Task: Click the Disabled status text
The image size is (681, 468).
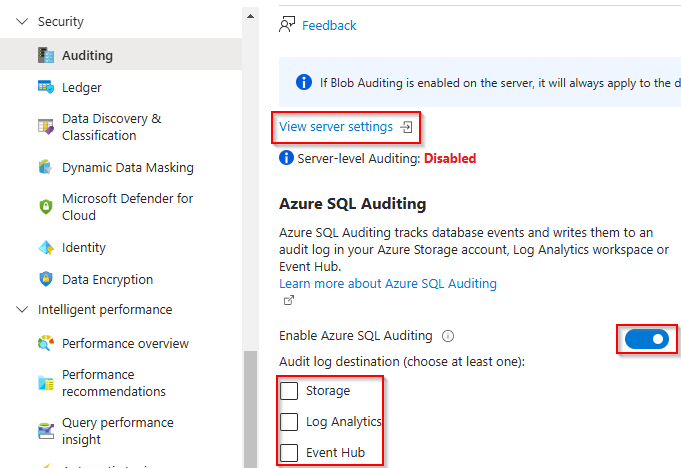Action: (450, 158)
